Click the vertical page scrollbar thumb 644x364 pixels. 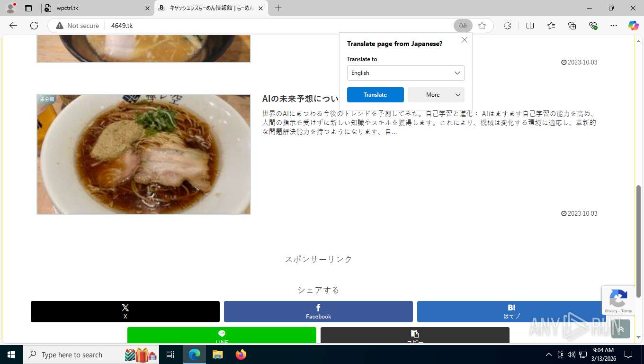[638, 241]
